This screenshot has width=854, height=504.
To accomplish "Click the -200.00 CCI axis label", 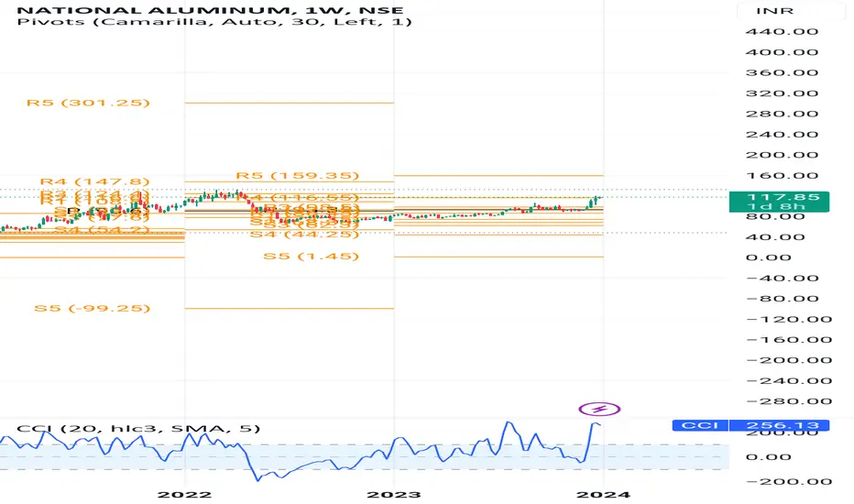I will [x=789, y=482].
